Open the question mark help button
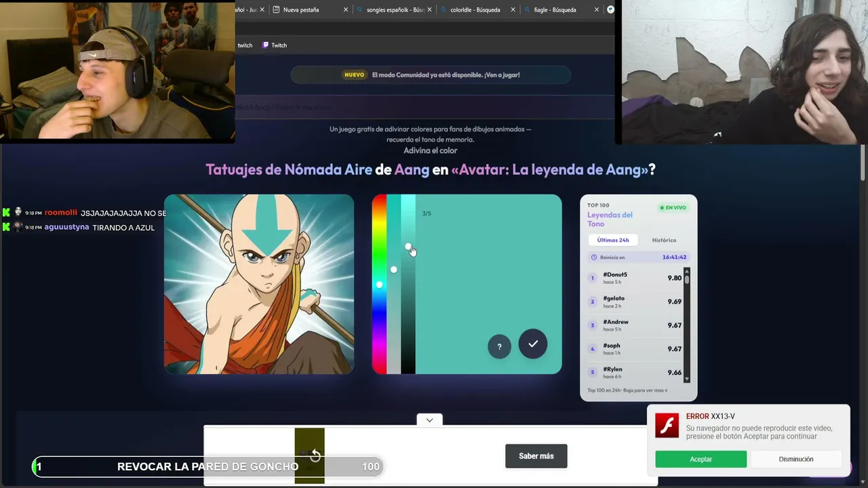The width and height of the screenshot is (868, 488). point(499,347)
